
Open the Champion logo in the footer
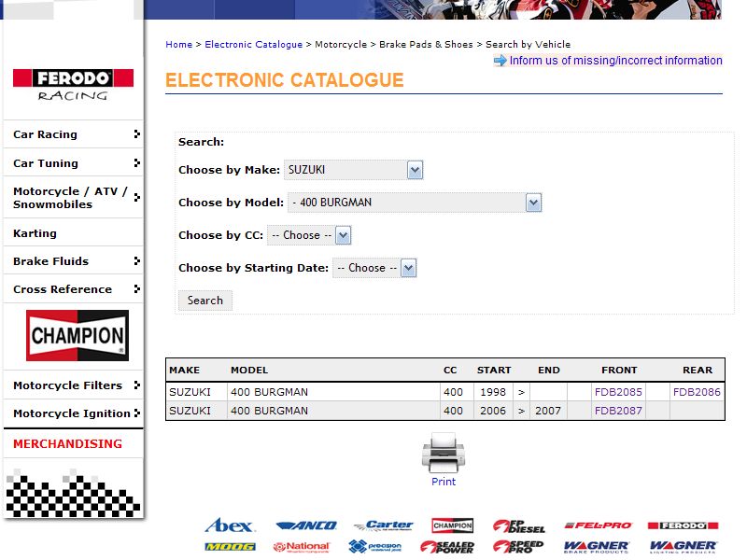(x=453, y=525)
